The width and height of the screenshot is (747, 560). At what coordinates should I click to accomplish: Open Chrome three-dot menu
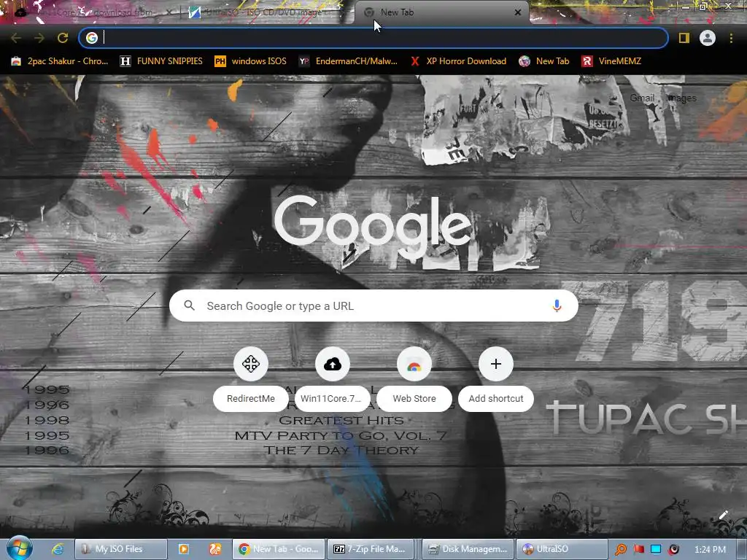[x=731, y=38]
